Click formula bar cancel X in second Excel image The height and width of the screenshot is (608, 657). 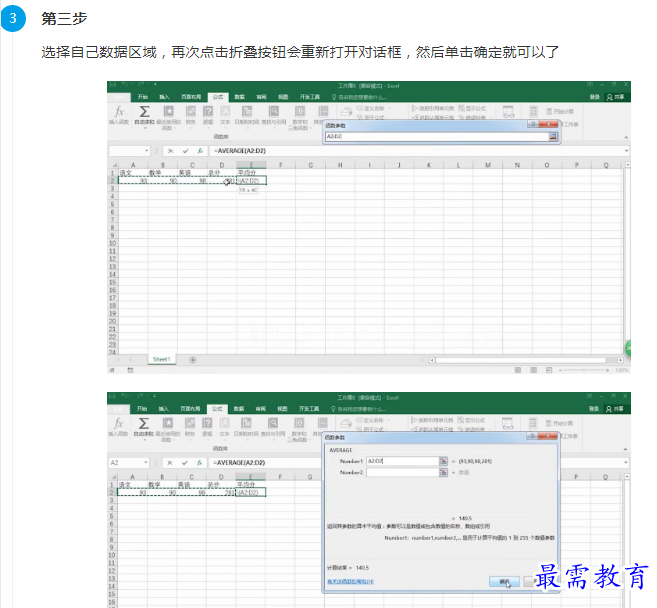[x=170, y=463]
